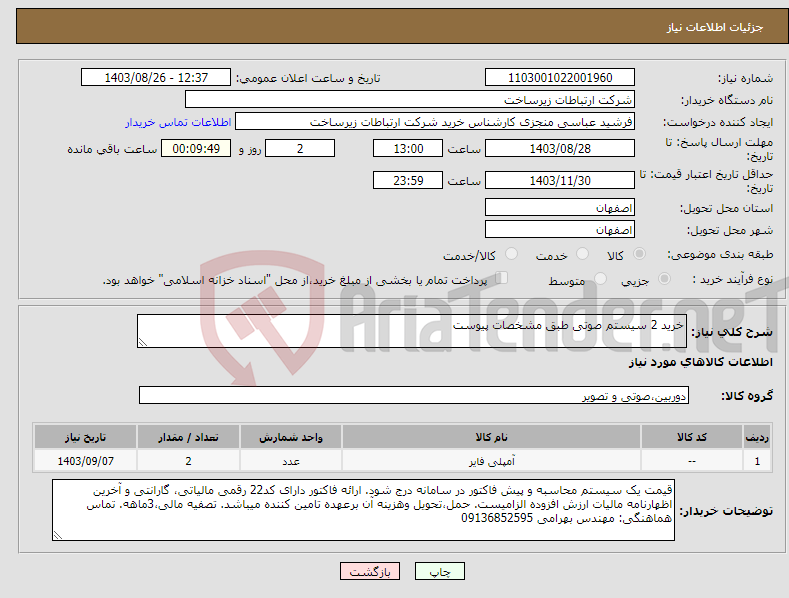Click the بازگشت (back) button
The image size is (789, 598).
click(x=370, y=572)
